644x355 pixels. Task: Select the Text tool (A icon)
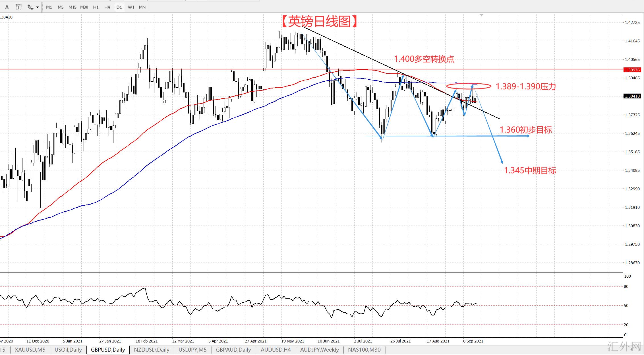click(7, 7)
